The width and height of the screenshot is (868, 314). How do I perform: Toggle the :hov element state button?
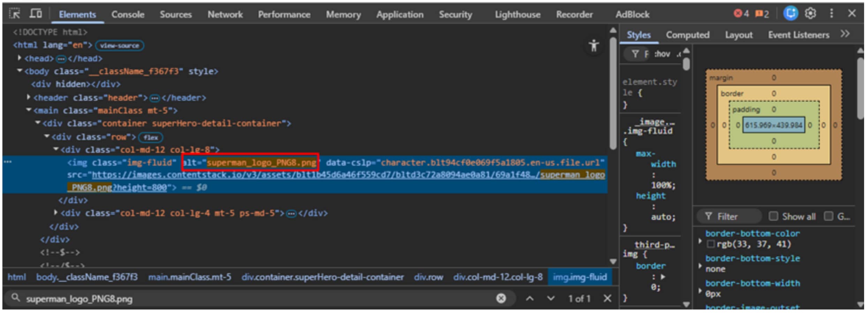[x=662, y=54]
